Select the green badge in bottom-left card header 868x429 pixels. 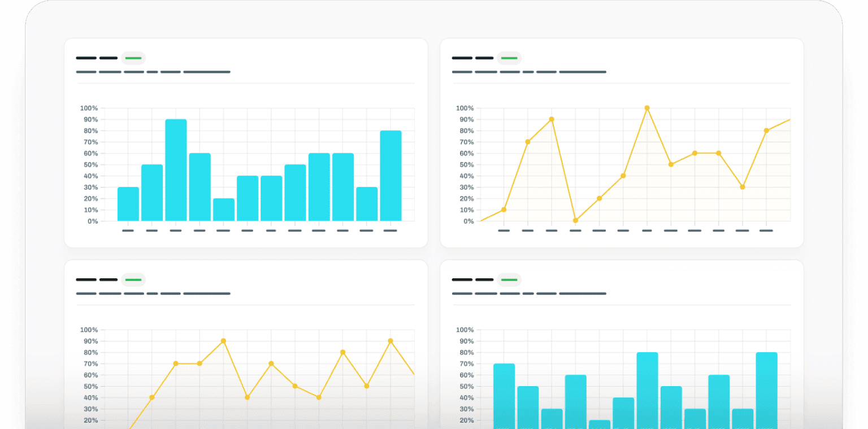[x=133, y=280]
